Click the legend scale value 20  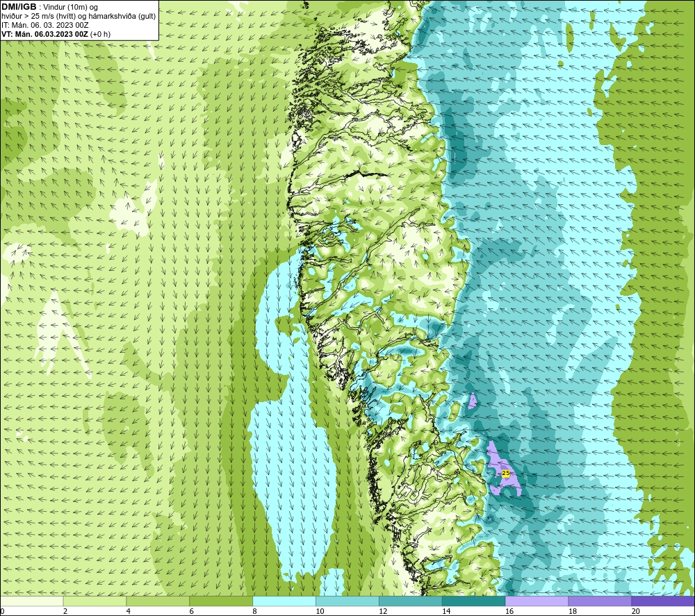636,611
